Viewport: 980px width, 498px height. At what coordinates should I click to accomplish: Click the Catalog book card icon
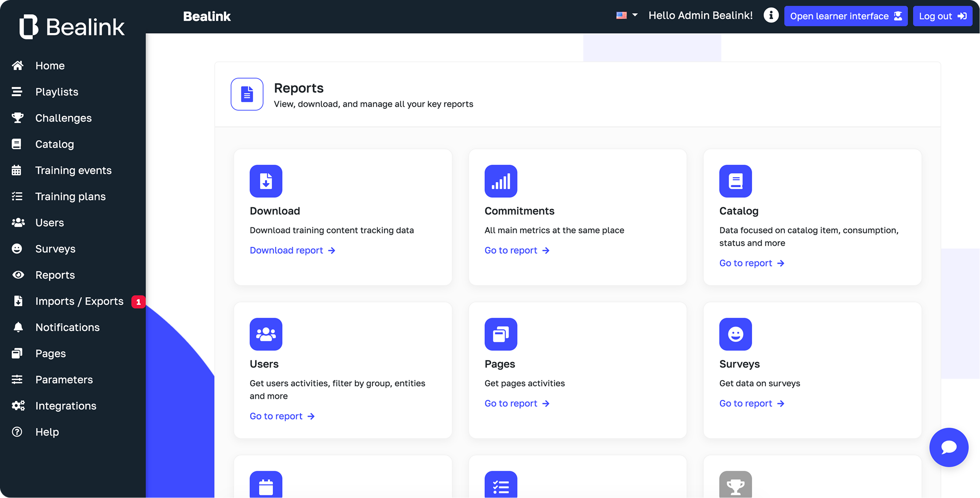735,181
